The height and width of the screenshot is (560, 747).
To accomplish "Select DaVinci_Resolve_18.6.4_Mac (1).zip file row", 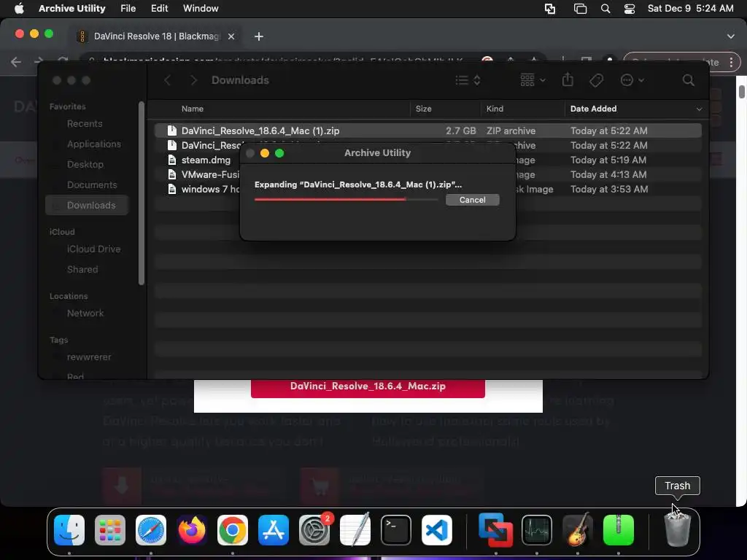I will [x=427, y=131].
